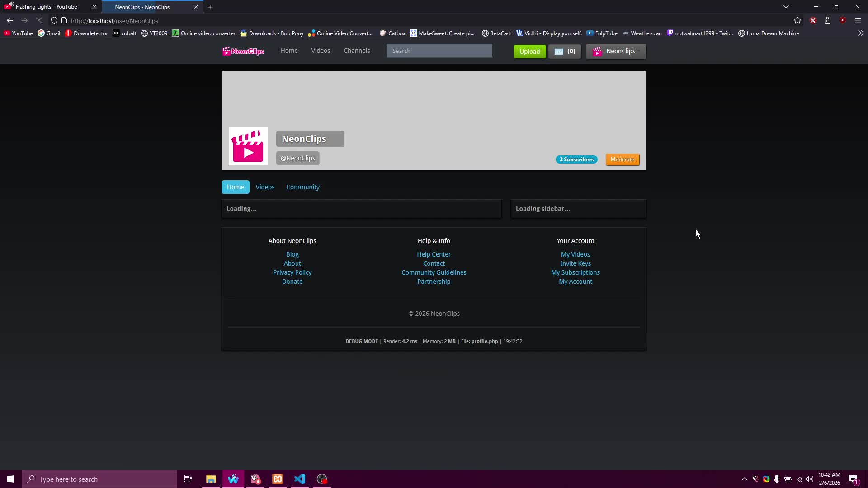Open the Privacy Policy link
Screen dimensions: 868x488
tap(292, 272)
